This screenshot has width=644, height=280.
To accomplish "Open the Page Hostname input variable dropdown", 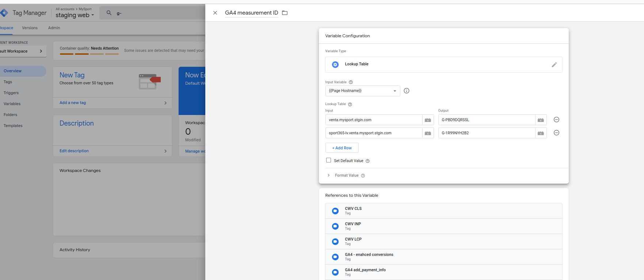I will pyautogui.click(x=363, y=91).
